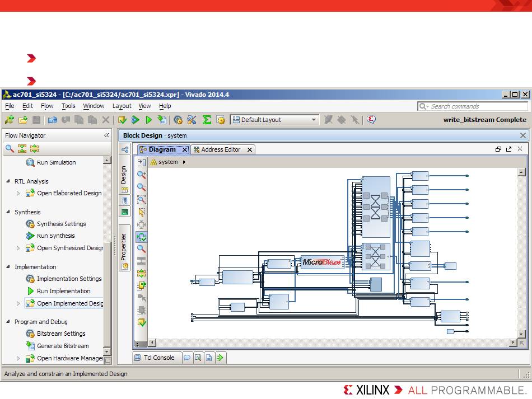Click the Run Synthesis icon in main toolbar
The width and height of the screenshot is (532, 399).
[136, 120]
